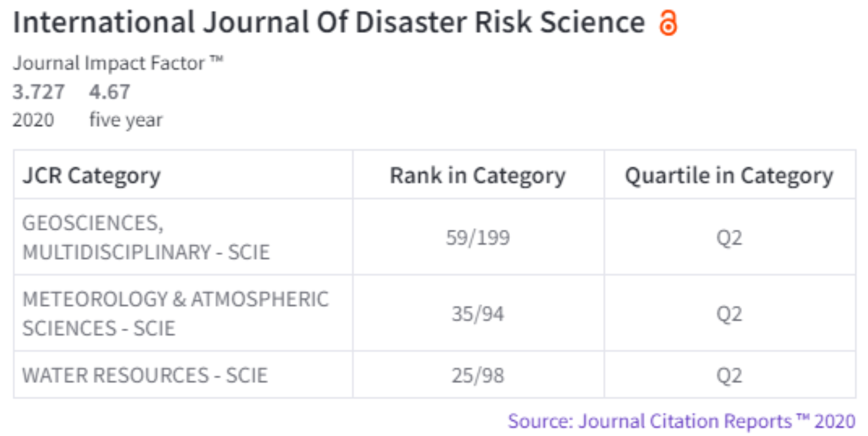Click the Quartile in Category column header
Image resolution: width=868 pixels, height=436 pixels.
729,176
